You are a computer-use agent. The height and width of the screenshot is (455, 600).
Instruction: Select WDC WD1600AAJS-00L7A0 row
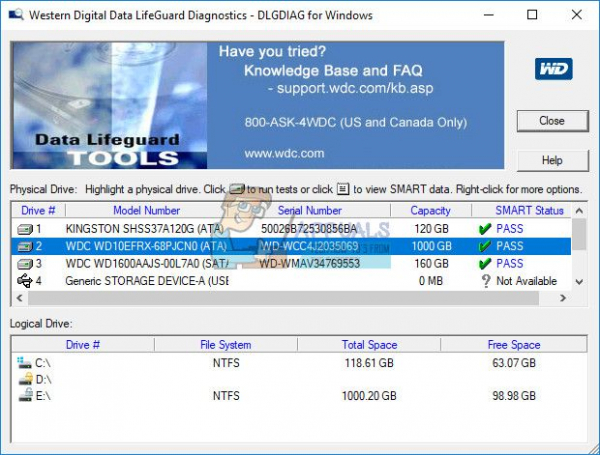(291, 264)
